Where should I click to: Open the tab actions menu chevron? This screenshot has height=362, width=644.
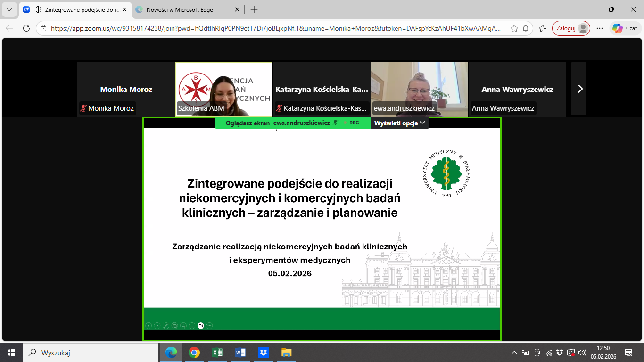9,9
